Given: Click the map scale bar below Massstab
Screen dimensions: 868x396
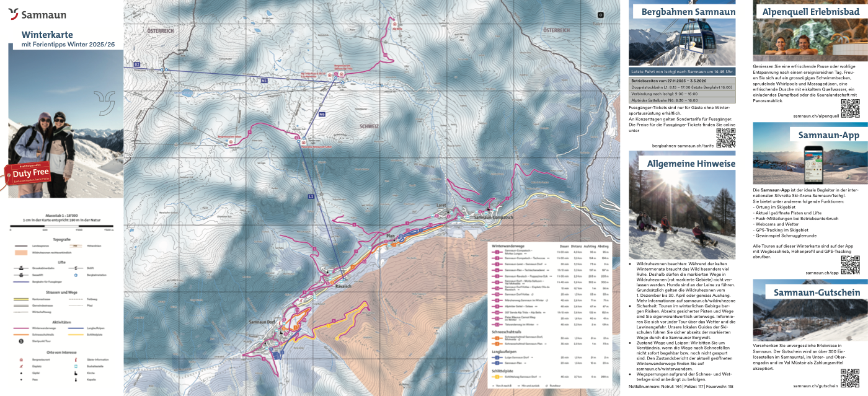Looking at the screenshot, I should click(62, 226).
